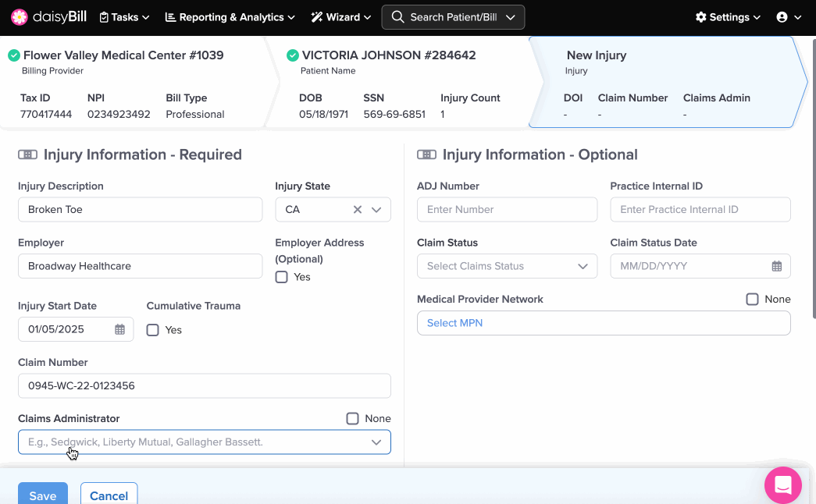Image resolution: width=816 pixels, height=504 pixels.
Task: Open the pink chat support widget
Action: [x=783, y=485]
